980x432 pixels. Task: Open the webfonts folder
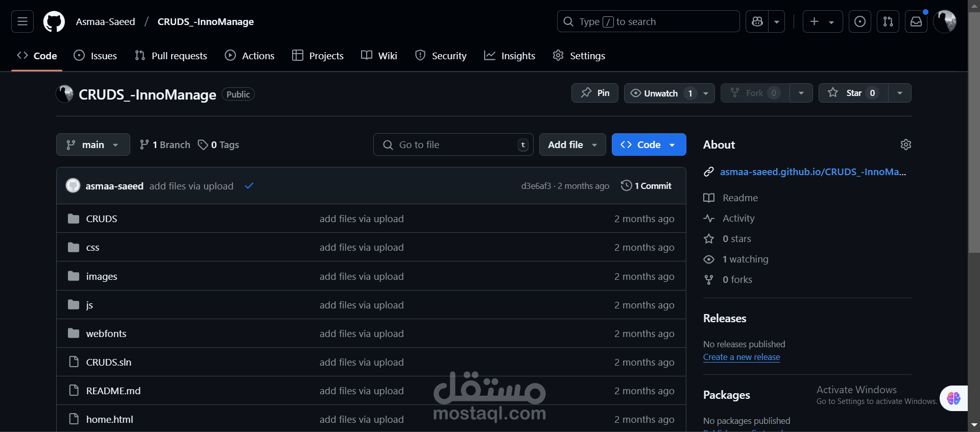pos(106,333)
